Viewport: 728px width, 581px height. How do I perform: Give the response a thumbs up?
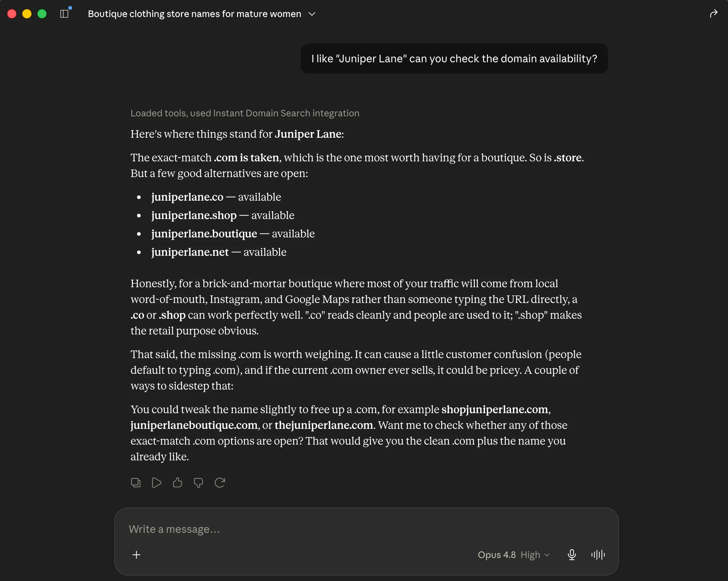178,482
